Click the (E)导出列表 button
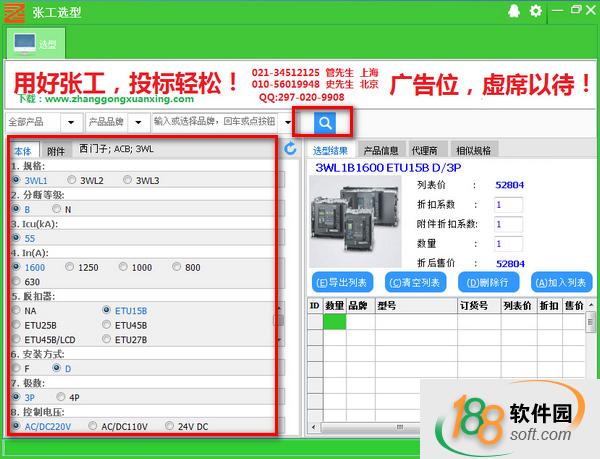This screenshot has height=459, width=600. coord(342,283)
